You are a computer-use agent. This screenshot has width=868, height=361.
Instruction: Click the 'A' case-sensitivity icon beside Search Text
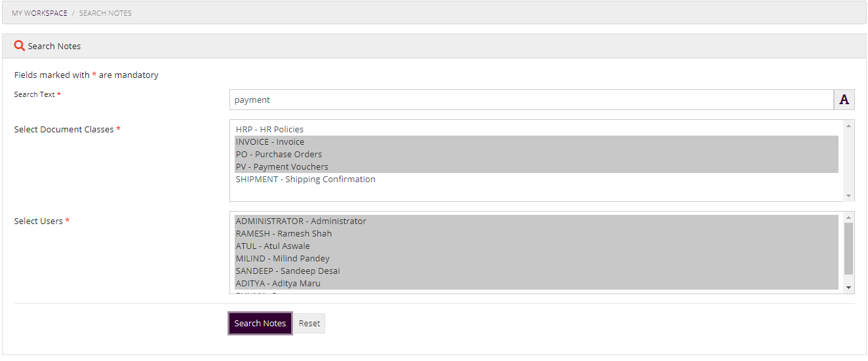coord(844,100)
